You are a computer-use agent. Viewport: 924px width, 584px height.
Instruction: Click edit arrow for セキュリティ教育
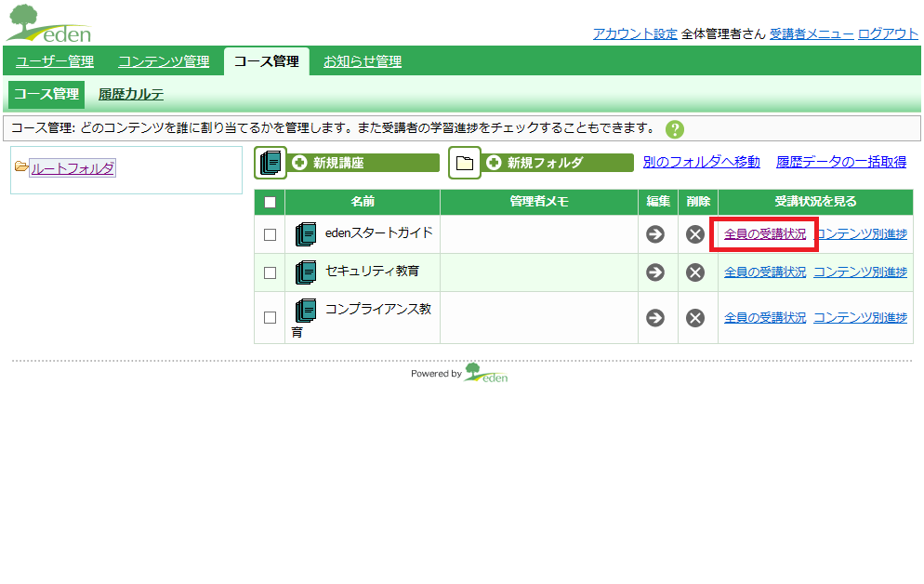tap(654, 272)
